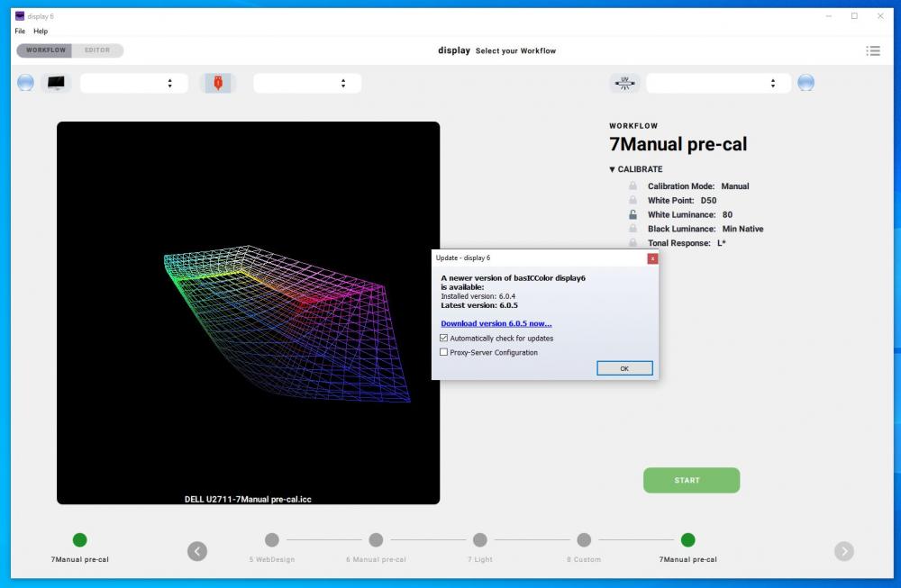
Task: Click the UV light source icon
Action: (624, 83)
